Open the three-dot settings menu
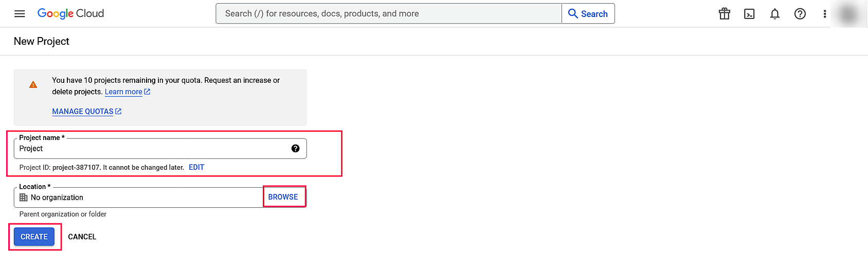This screenshot has width=868, height=268. click(825, 14)
